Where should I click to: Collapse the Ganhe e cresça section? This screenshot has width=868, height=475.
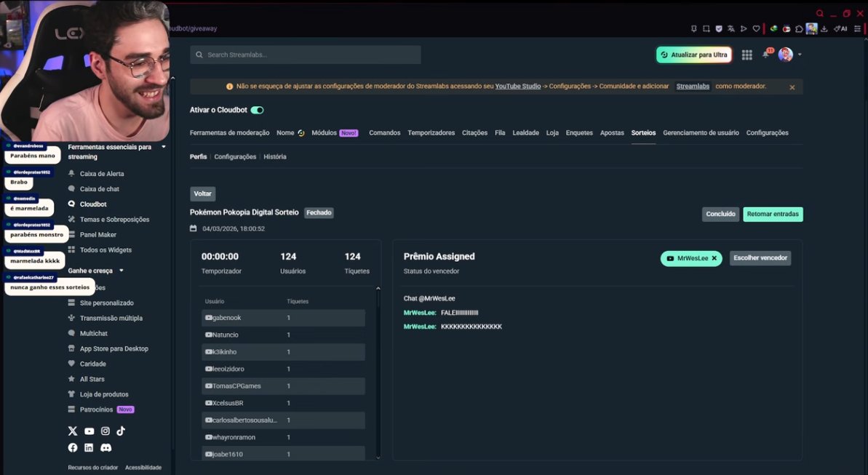122,271
